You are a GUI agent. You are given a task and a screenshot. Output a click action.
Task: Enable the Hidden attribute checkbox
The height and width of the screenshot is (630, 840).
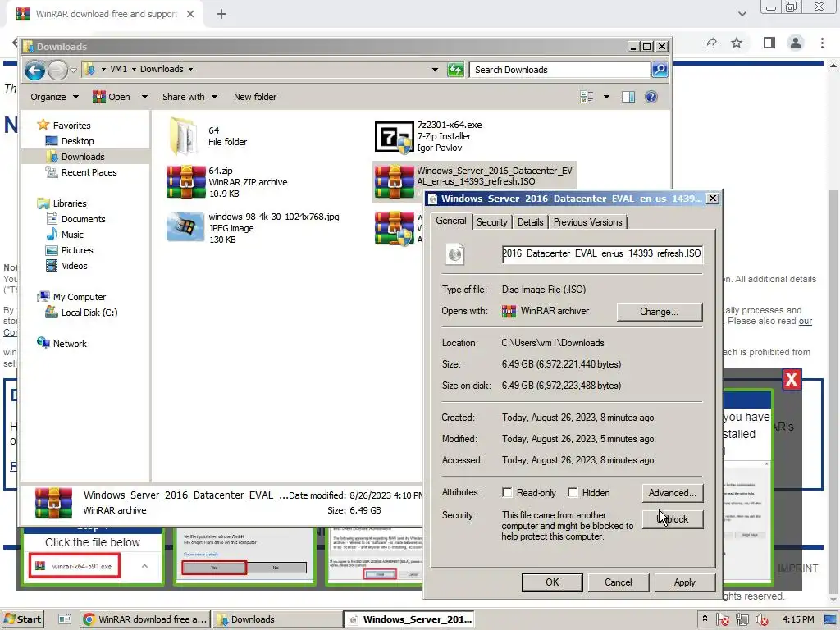(573, 492)
